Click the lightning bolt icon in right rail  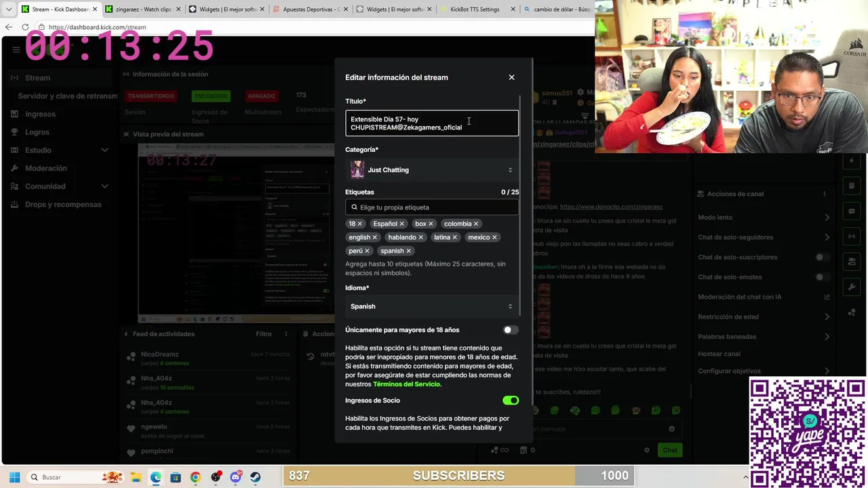[x=852, y=161]
